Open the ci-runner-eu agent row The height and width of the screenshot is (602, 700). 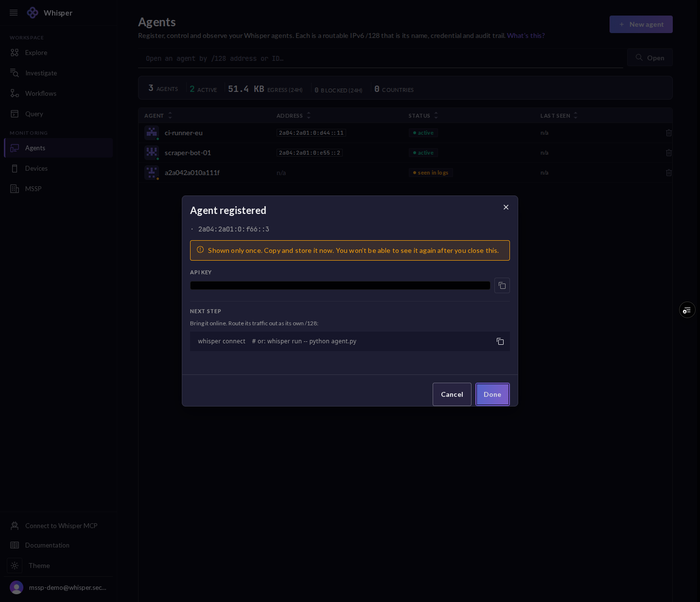pyautogui.click(x=405, y=133)
